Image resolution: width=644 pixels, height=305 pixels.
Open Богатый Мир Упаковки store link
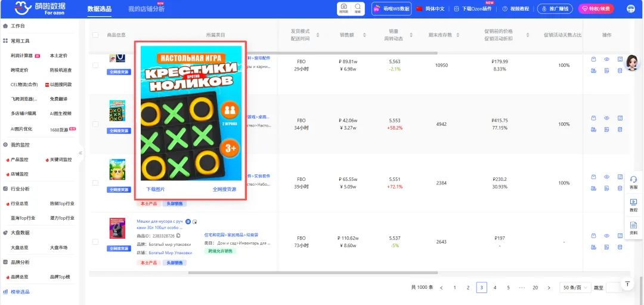[170, 253]
